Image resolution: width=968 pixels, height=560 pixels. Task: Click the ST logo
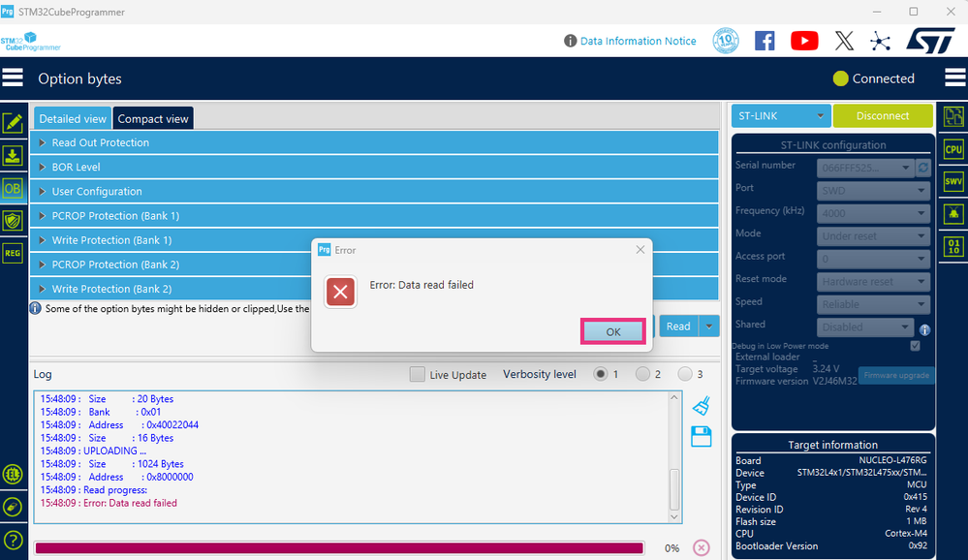pos(930,41)
